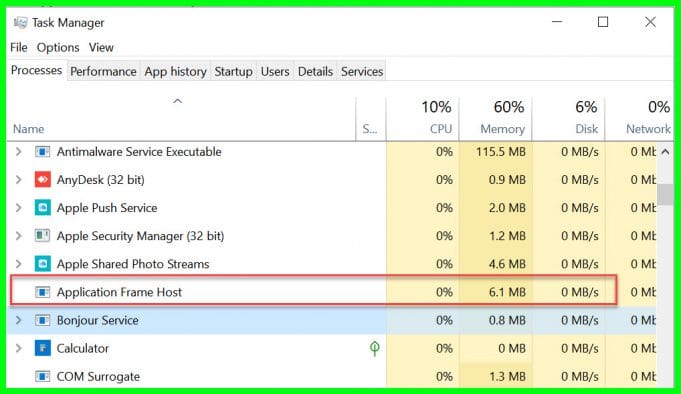Select the Antimalware Service Executable process name
The width and height of the screenshot is (681, 394).
(139, 152)
